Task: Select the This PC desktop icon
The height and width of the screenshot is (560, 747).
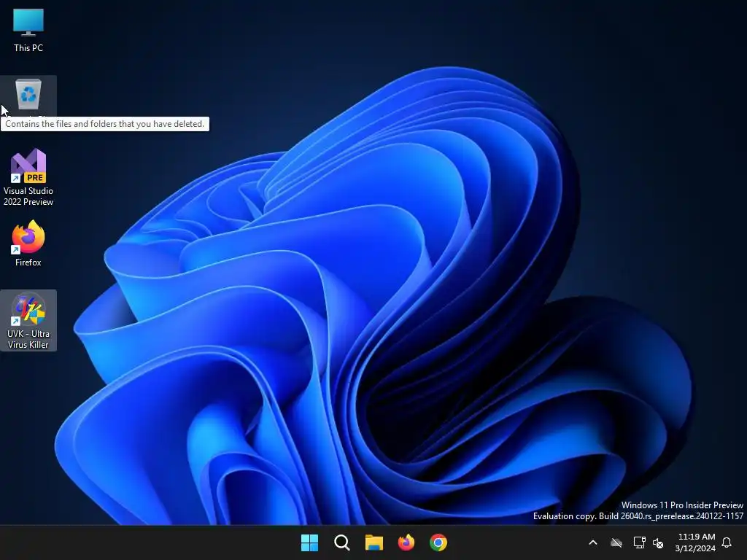Action: [28, 30]
